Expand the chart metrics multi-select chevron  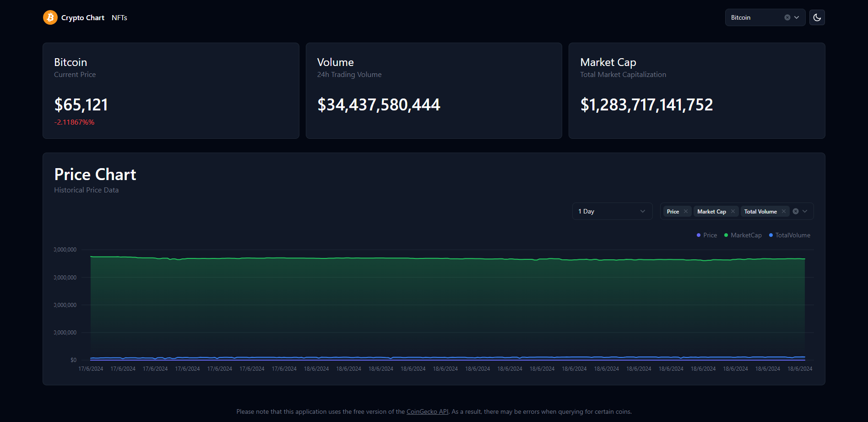[x=805, y=211]
